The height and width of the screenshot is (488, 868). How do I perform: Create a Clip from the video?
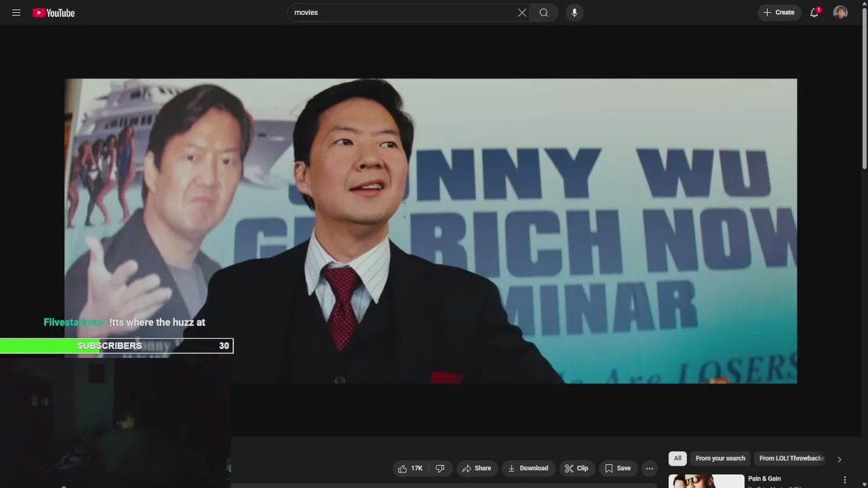tap(576, 468)
